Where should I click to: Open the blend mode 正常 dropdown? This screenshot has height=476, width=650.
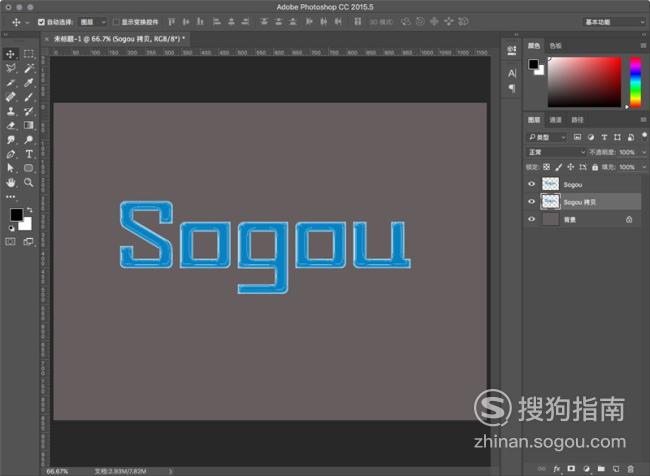(556, 152)
